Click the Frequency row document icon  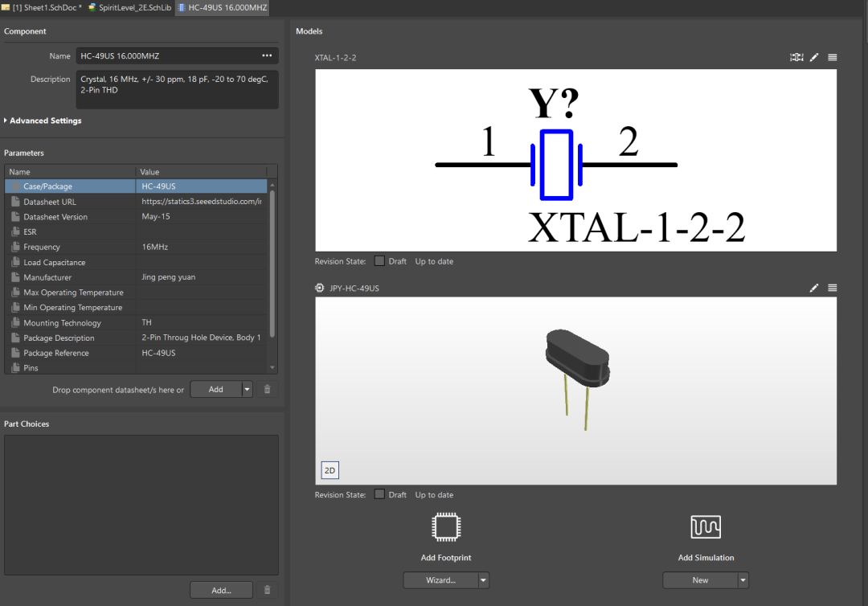[15, 247]
